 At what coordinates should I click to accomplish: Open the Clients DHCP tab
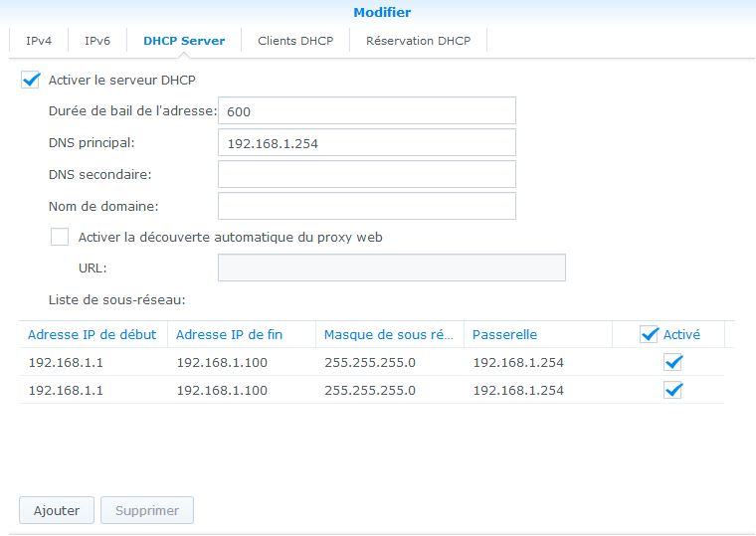point(295,41)
